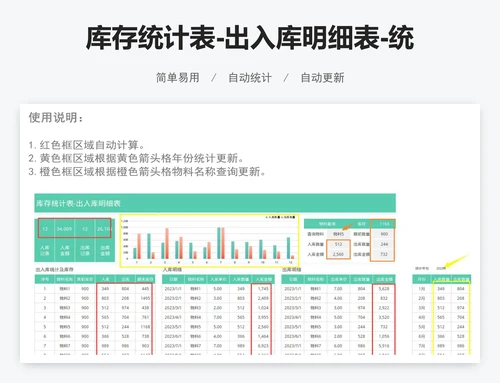Select the 入库记录 summary card label
500x383 pixels.
coord(45,251)
